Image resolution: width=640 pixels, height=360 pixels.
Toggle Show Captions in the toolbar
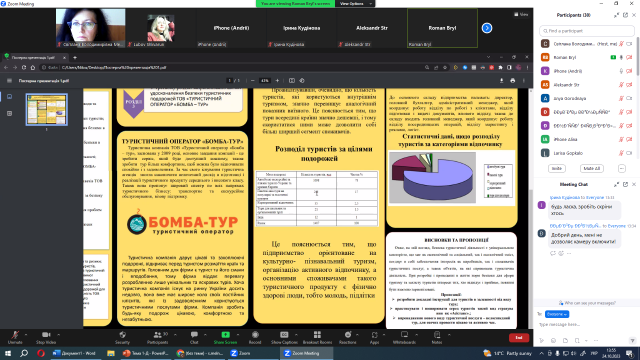[284, 335]
